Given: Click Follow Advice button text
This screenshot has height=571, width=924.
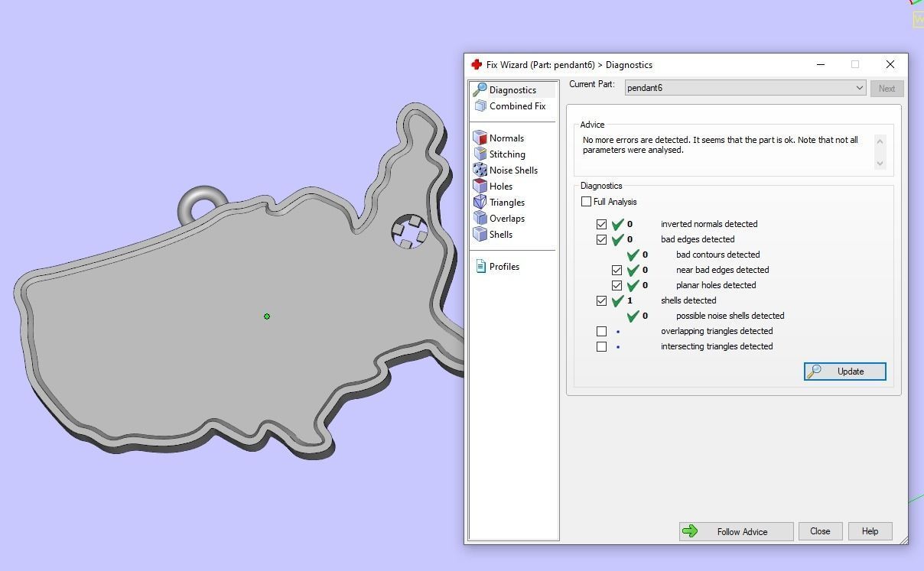Looking at the screenshot, I should tap(742, 532).
